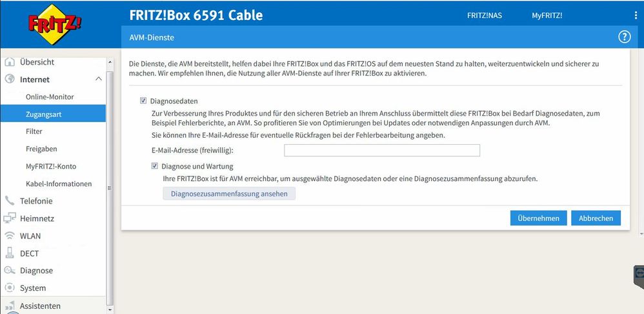Open MyFRITZ! link in header
644x314 pixels.
pos(547,16)
